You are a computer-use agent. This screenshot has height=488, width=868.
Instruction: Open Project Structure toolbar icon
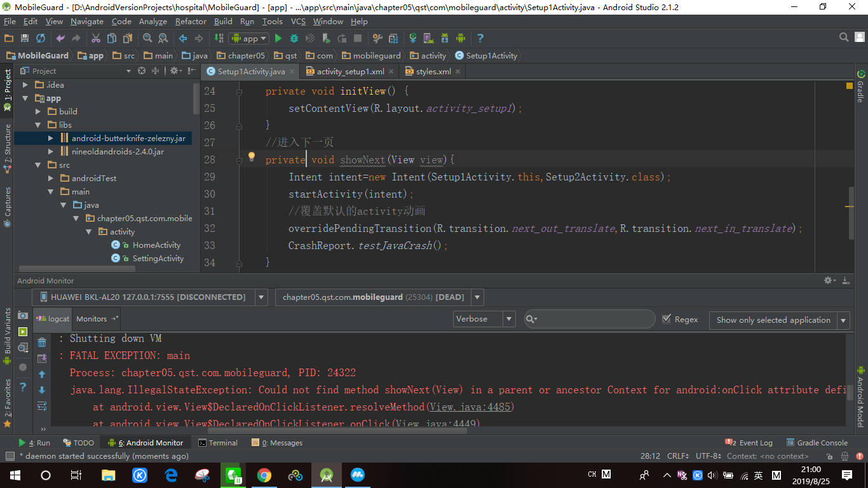393,38
